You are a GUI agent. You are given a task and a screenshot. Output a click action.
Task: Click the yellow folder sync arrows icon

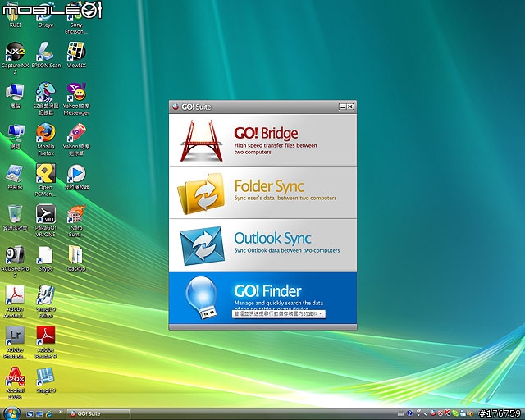(201, 194)
